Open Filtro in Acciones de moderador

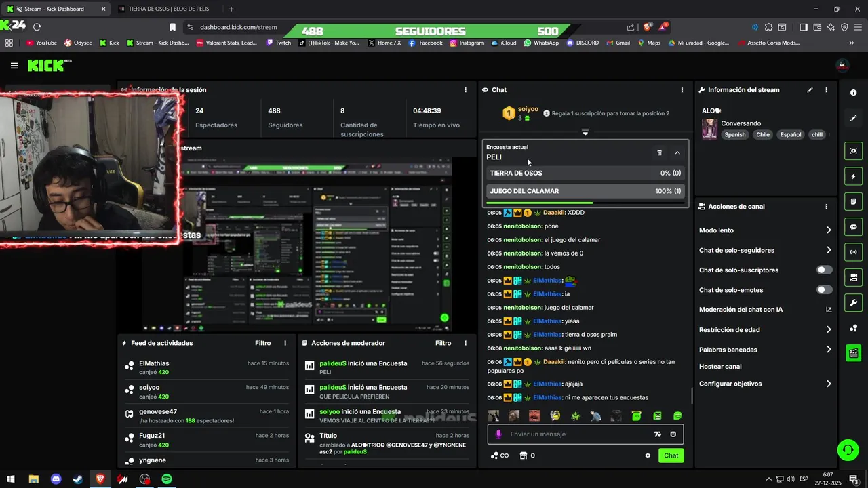pos(443,343)
